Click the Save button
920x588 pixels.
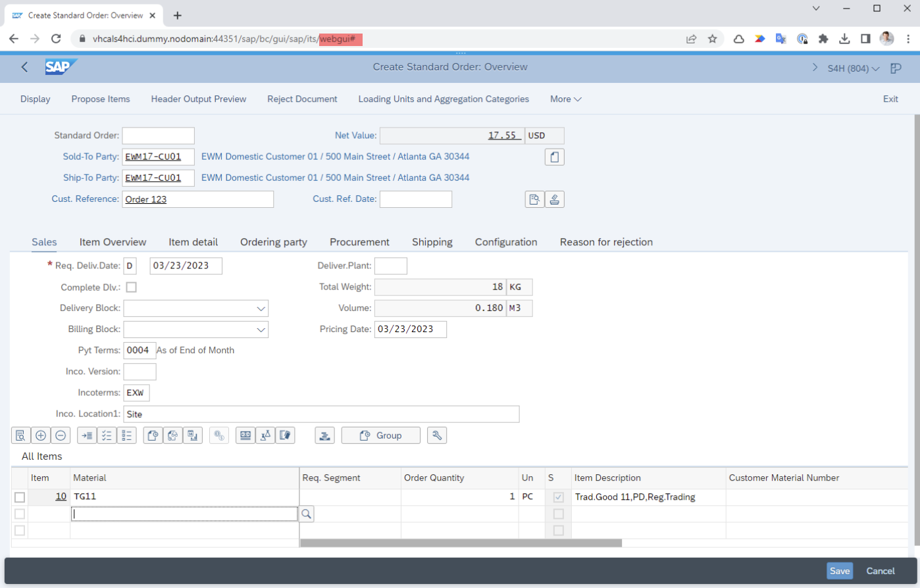[x=840, y=571]
